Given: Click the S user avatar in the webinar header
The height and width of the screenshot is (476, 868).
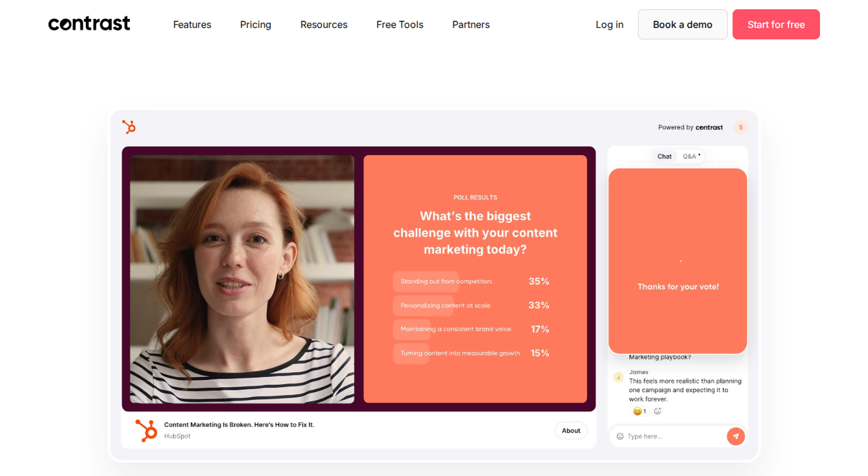Looking at the screenshot, I should click(x=741, y=127).
